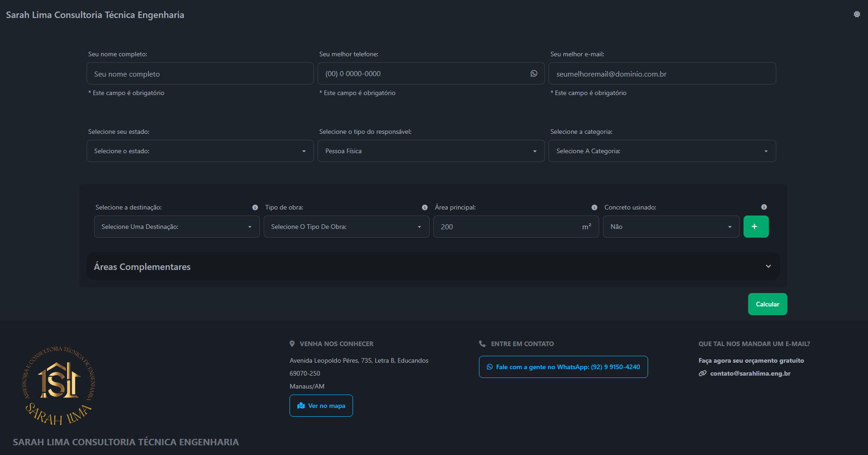Change the Concreto usinado Não dropdown

click(x=671, y=227)
